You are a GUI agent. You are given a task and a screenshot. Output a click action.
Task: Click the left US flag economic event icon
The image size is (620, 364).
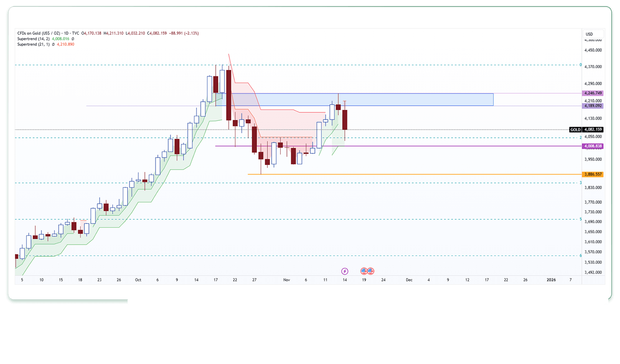tap(364, 271)
